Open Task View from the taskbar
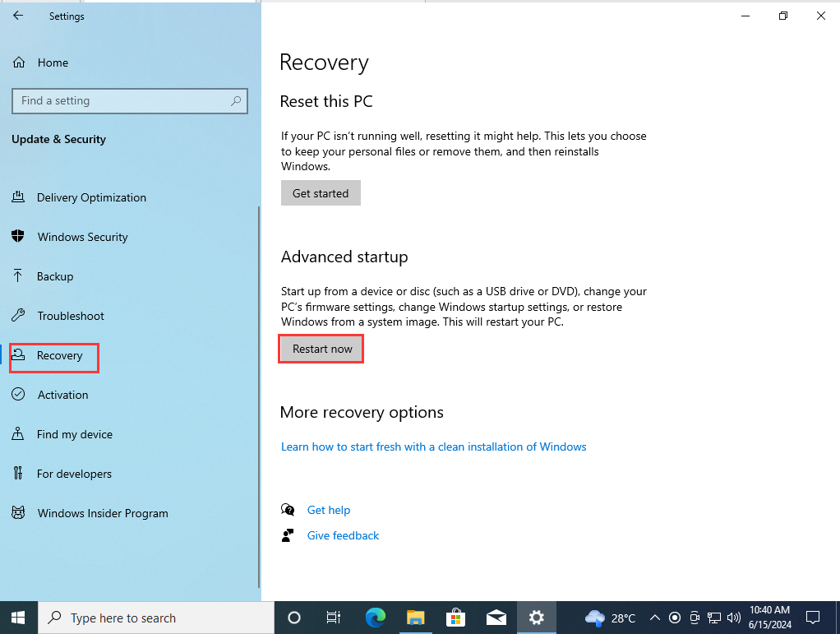Screen dimensions: 840x634 coord(333,618)
